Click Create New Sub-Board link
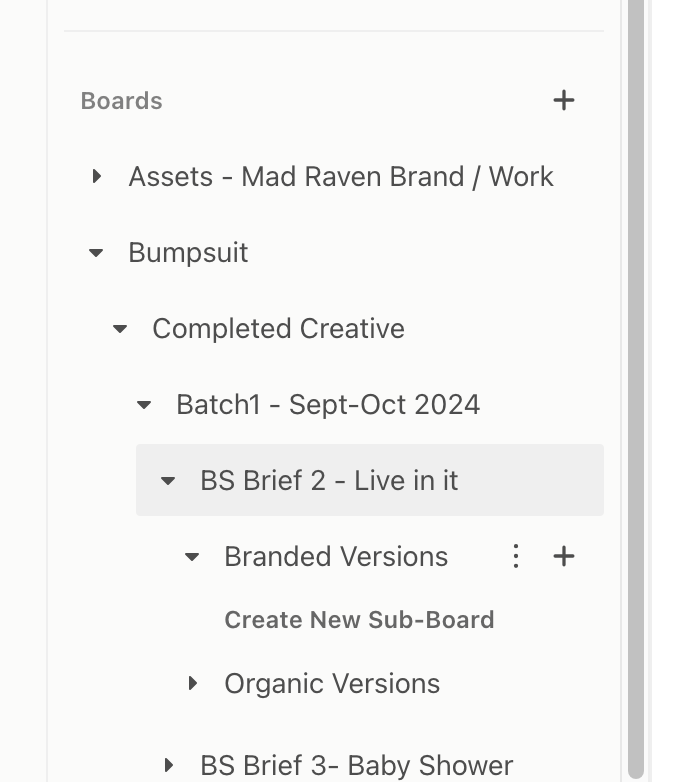 coord(359,620)
